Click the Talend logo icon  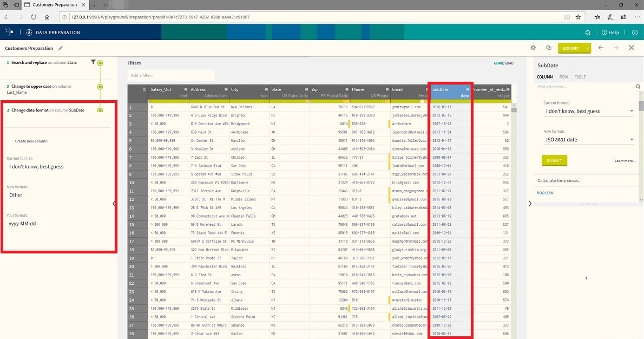point(9,31)
